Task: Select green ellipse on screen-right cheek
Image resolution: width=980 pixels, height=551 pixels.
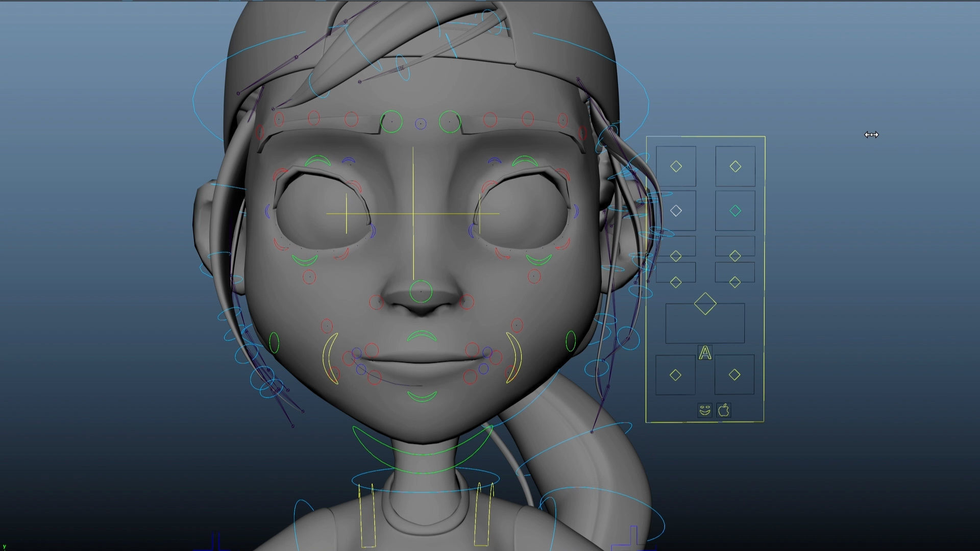Action: [571, 341]
